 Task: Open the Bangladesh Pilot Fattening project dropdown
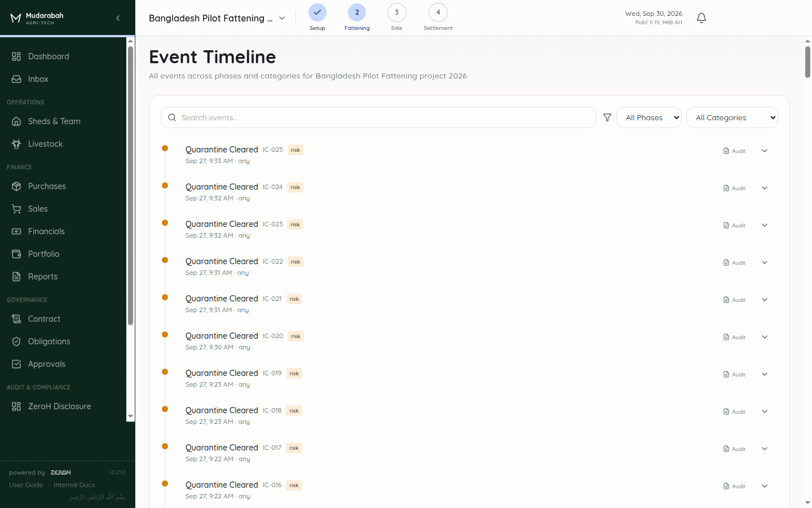tap(217, 18)
